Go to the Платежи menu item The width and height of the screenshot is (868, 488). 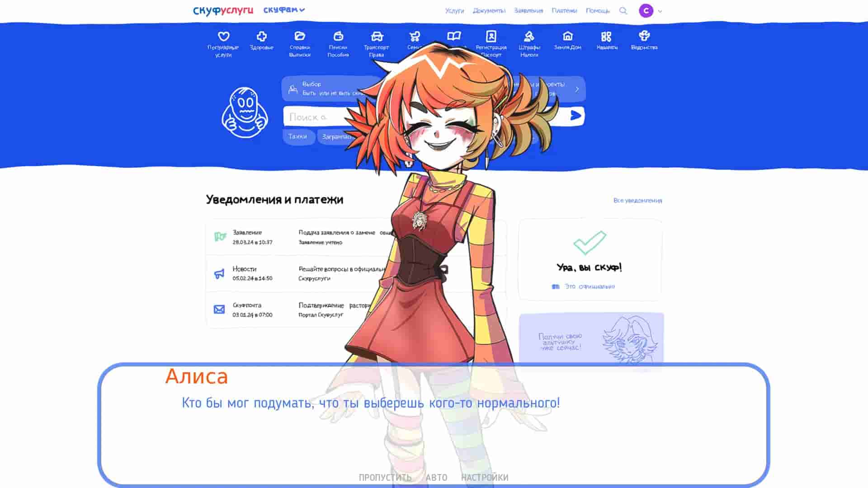pyautogui.click(x=564, y=11)
